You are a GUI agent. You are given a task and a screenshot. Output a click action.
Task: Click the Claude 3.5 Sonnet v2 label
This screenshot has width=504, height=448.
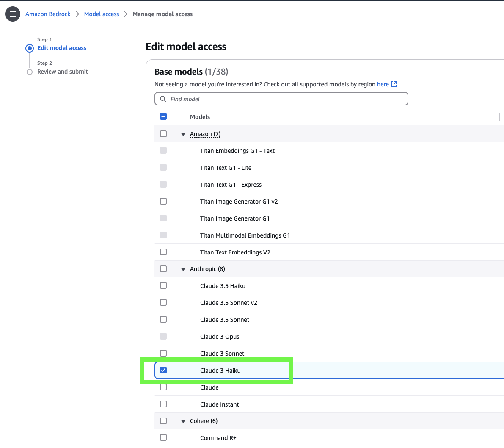[229, 303]
